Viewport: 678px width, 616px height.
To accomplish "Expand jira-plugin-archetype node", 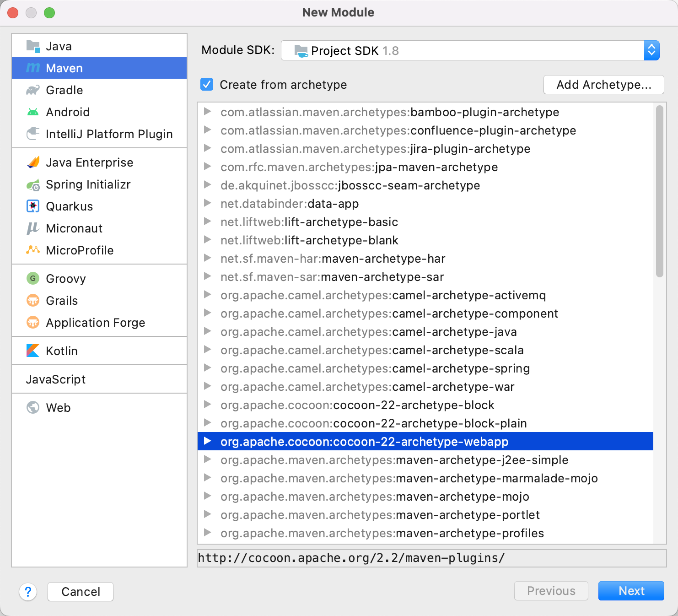I will tap(207, 148).
